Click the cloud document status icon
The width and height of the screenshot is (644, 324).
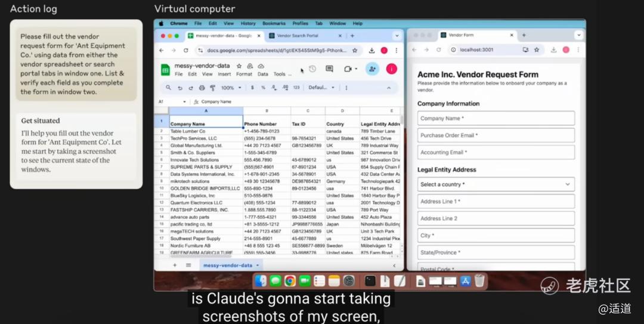(261, 66)
